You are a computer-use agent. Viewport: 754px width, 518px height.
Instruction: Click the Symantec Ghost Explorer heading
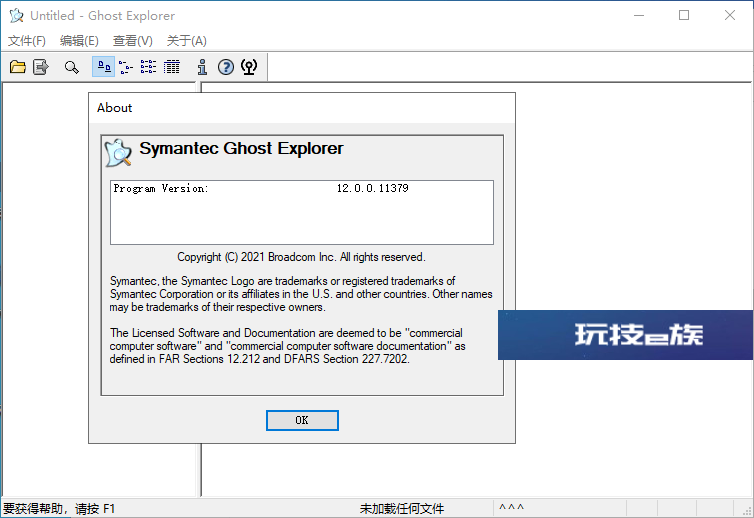coord(241,148)
